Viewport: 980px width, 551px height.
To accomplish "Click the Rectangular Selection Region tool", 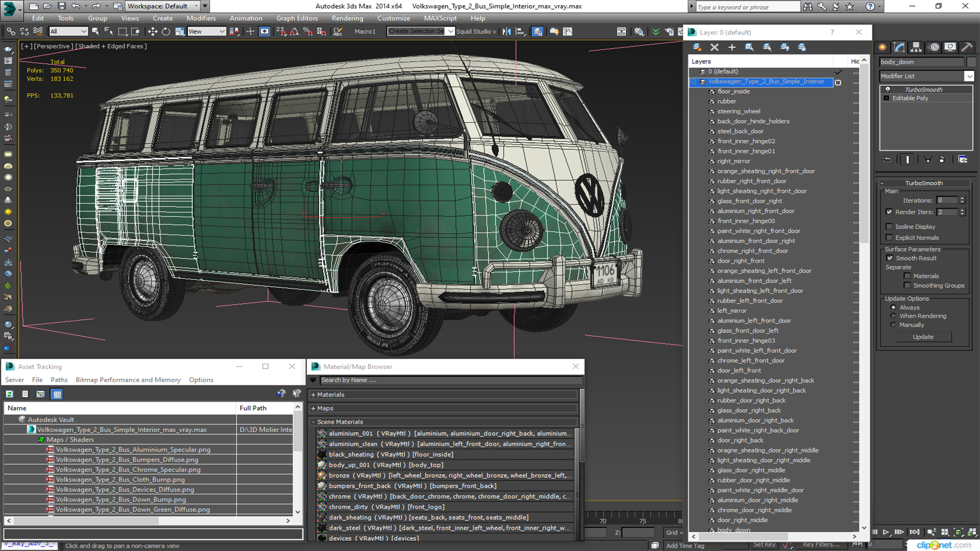I will [x=122, y=32].
